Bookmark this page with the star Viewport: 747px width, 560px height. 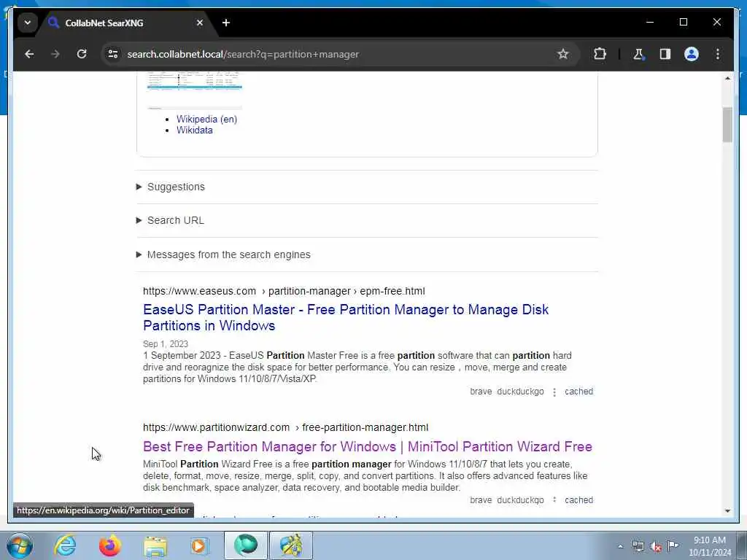tap(562, 54)
